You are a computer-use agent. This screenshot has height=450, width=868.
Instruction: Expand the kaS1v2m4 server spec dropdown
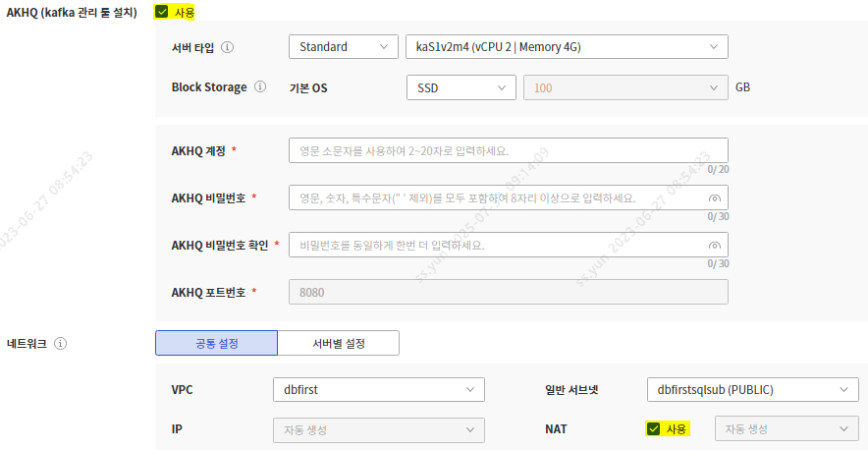point(566,47)
